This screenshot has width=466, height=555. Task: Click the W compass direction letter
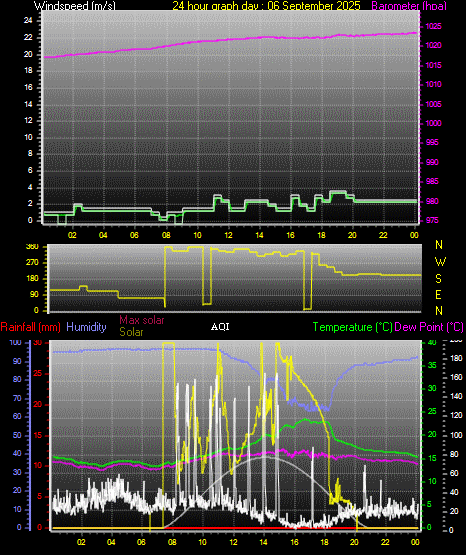[440, 262]
